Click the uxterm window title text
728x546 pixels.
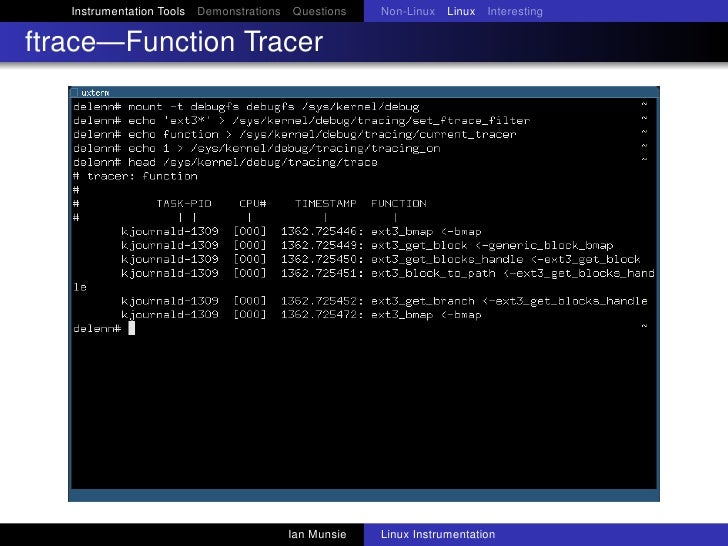95,93
